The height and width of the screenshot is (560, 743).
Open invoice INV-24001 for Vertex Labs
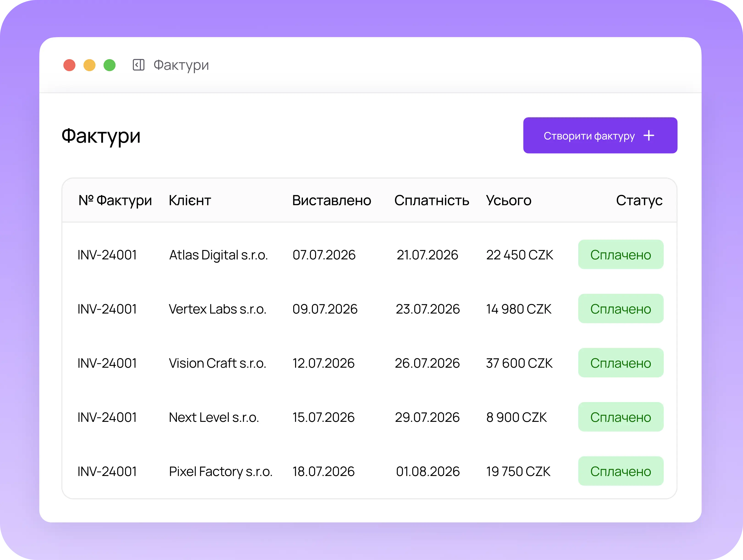pos(107,309)
